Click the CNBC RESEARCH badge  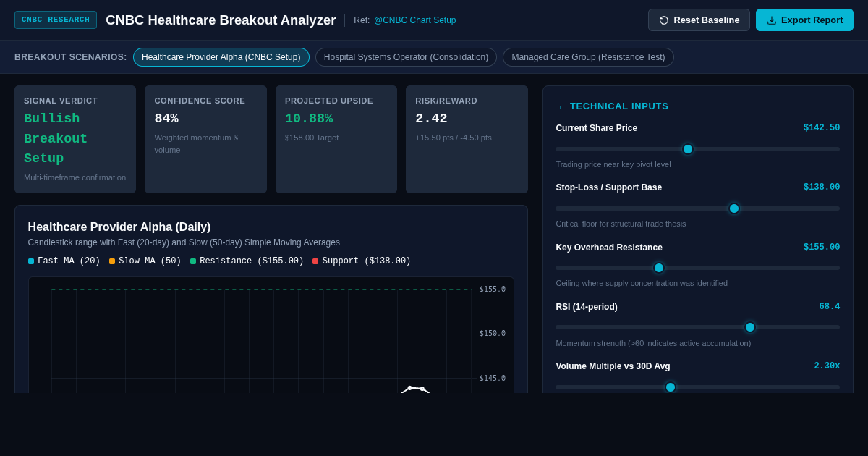[56, 20]
